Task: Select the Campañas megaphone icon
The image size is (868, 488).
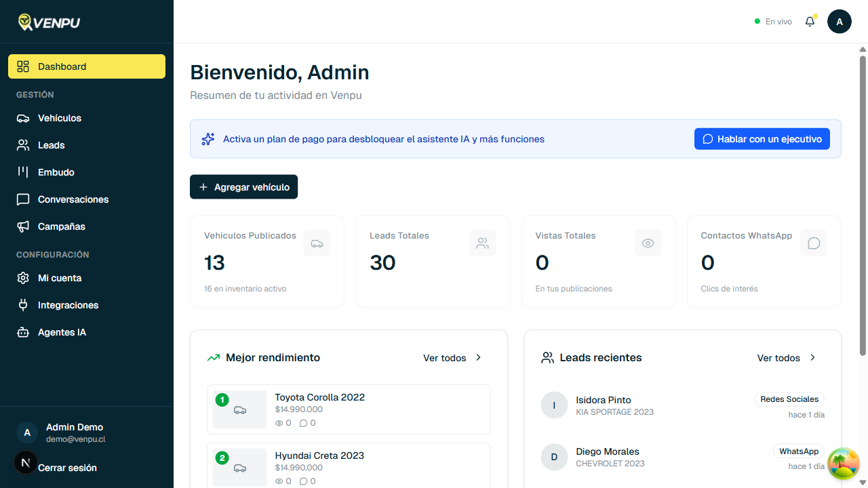Action: 22,226
